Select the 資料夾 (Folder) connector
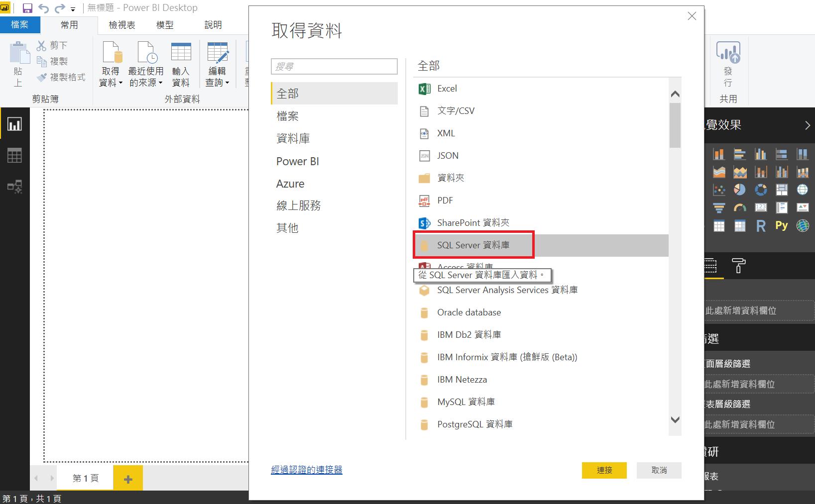The width and height of the screenshot is (815, 504). pyautogui.click(x=541, y=178)
